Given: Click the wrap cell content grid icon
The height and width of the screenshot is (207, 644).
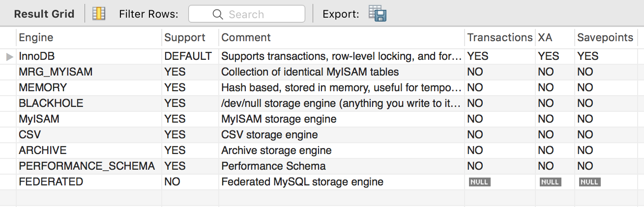Looking at the screenshot, I should 99,14.
